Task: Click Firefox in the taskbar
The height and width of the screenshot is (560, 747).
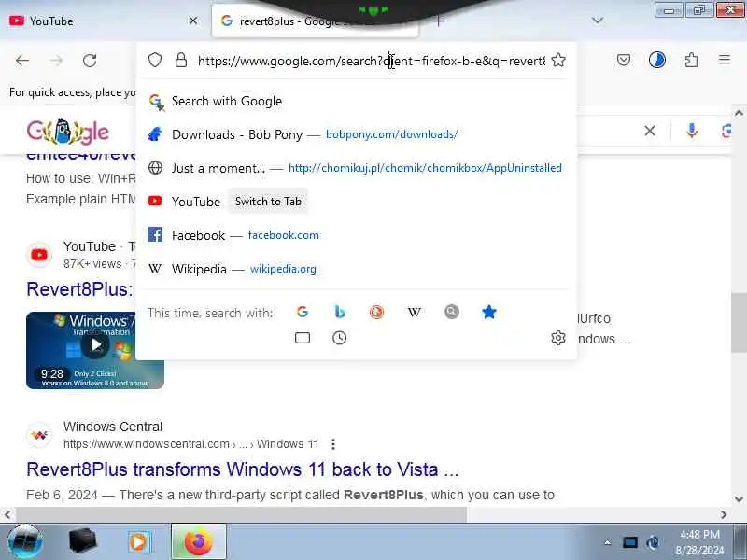Action: click(x=198, y=542)
